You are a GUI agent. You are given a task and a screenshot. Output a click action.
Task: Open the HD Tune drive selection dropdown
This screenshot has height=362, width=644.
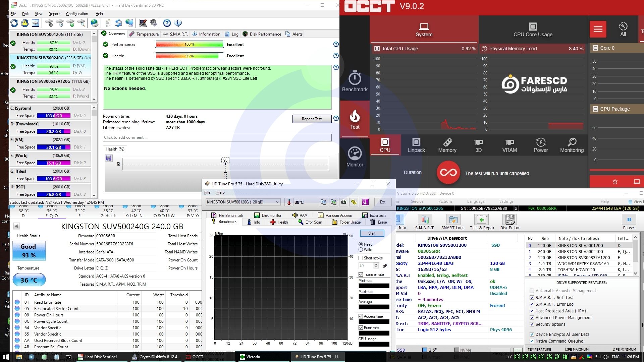277,202
